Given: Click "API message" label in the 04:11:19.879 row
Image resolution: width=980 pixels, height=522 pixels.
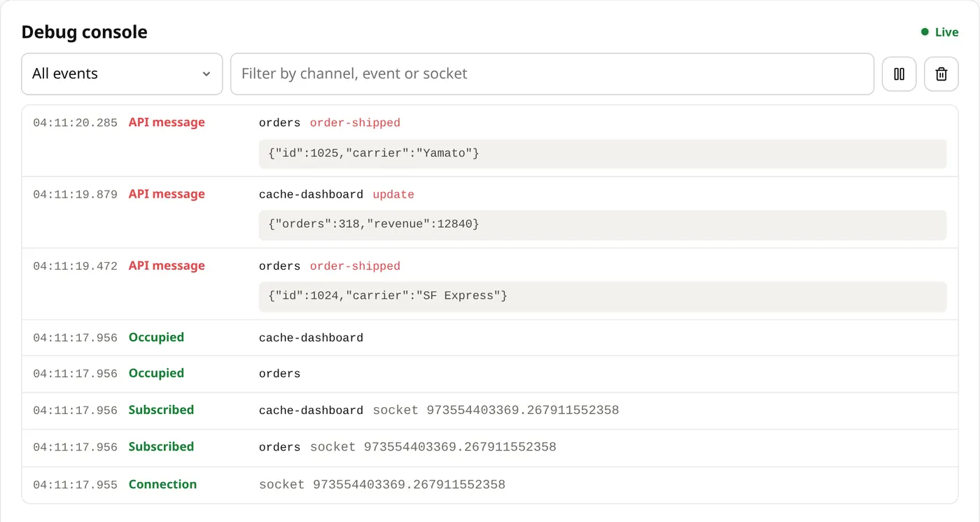Looking at the screenshot, I should coord(167,194).
